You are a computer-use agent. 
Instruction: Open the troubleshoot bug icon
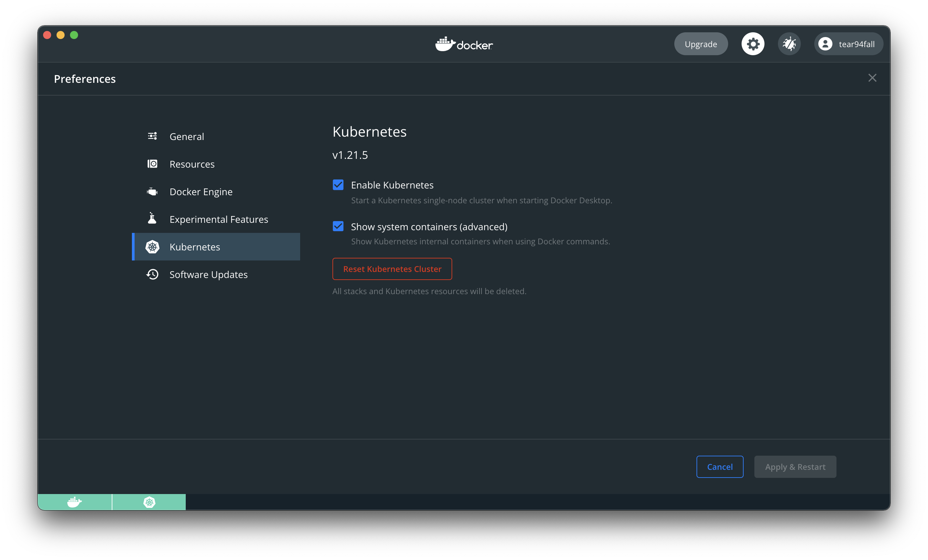pyautogui.click(x=789, y=44)
